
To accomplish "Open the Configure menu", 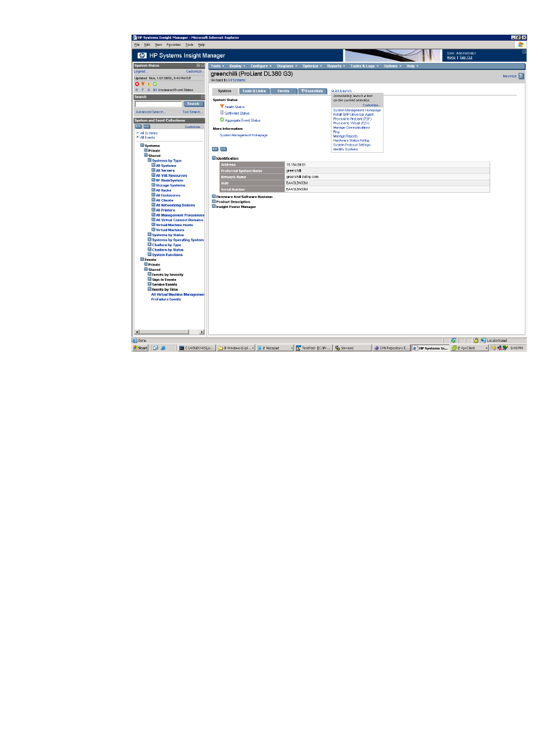I will coord(261,66).
